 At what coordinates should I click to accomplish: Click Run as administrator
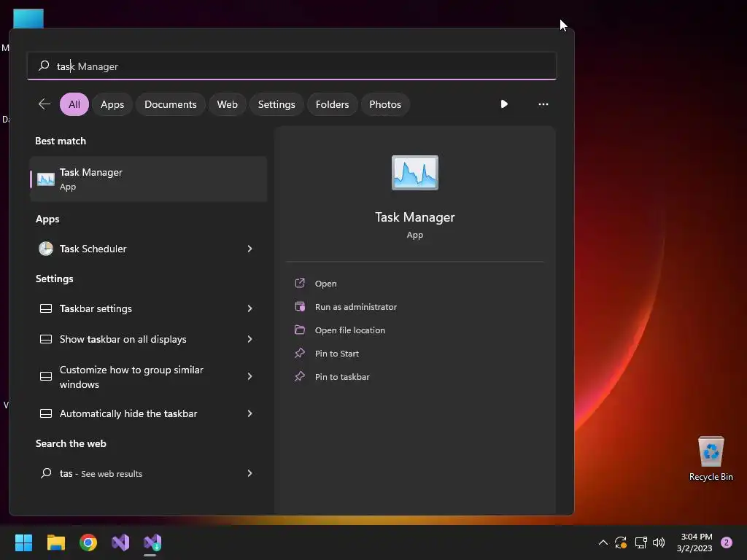(355, 307)
